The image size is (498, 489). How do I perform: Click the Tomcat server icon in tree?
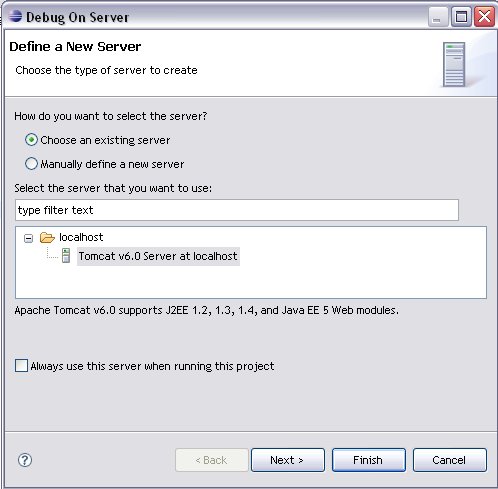[x=66, y=256]
